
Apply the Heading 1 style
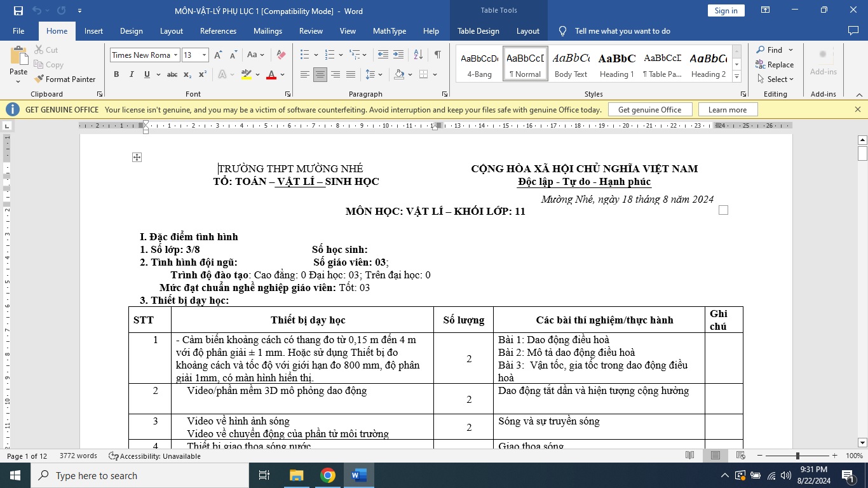tap(616, 64)
